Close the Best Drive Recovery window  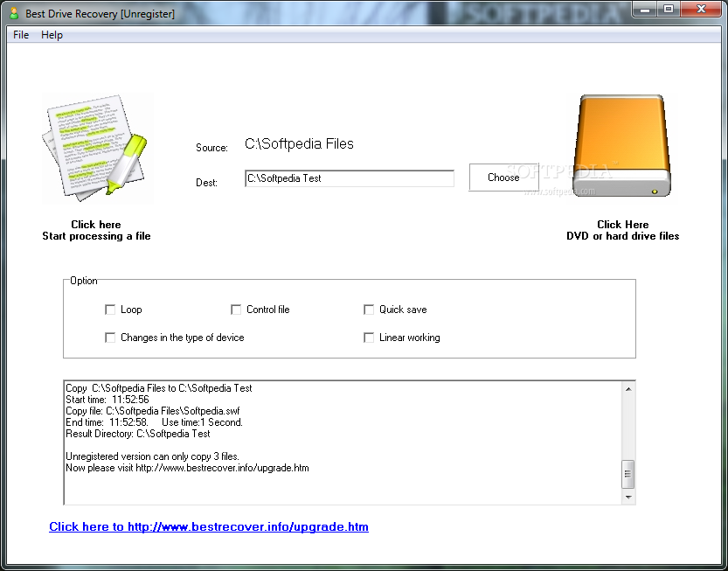701,10
